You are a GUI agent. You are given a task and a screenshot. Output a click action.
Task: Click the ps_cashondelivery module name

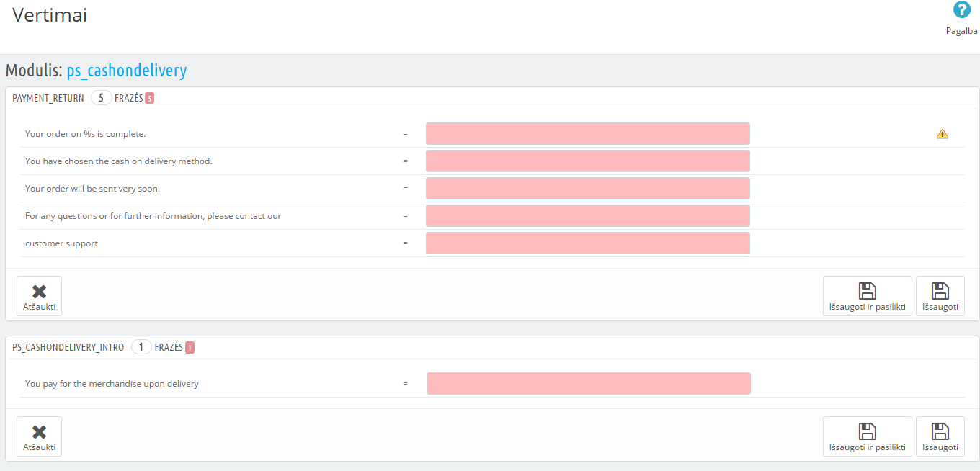point(127,71)
